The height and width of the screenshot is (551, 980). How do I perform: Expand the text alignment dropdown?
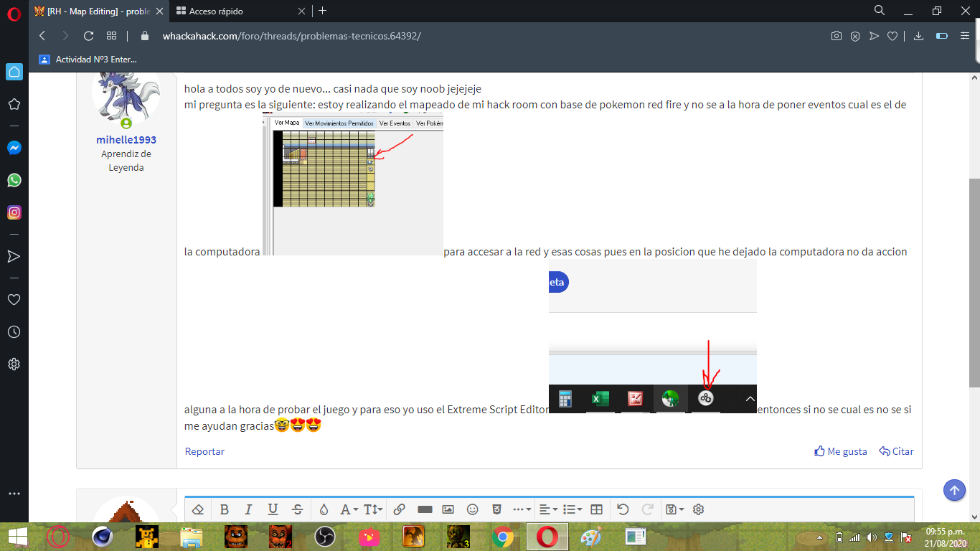pos(547,509)
